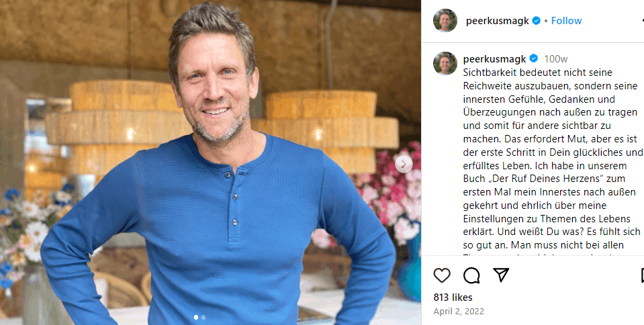Select the second carousel indicator dot
This screenshot has width=644, height=325.
coord(203,317)
